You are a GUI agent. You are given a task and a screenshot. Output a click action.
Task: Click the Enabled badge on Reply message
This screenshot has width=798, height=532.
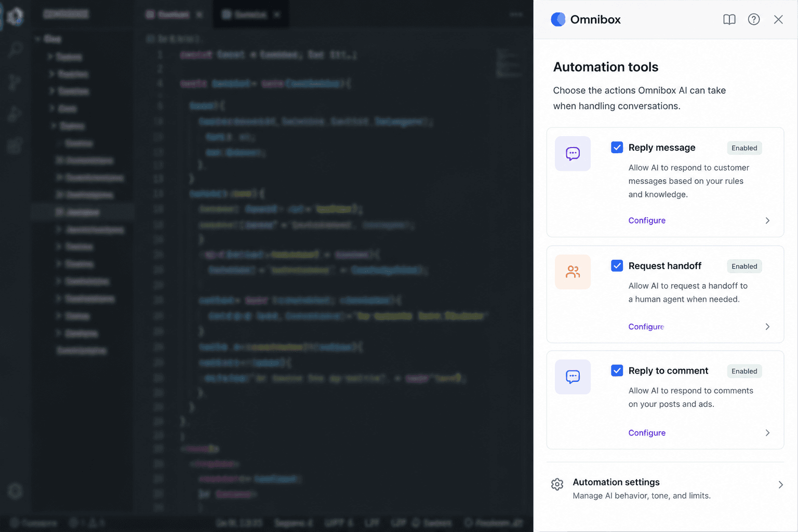coord(744,148)
